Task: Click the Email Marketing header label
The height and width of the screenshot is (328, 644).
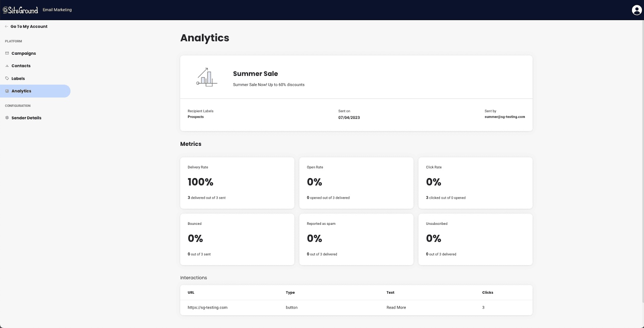Action: (57, 10)
